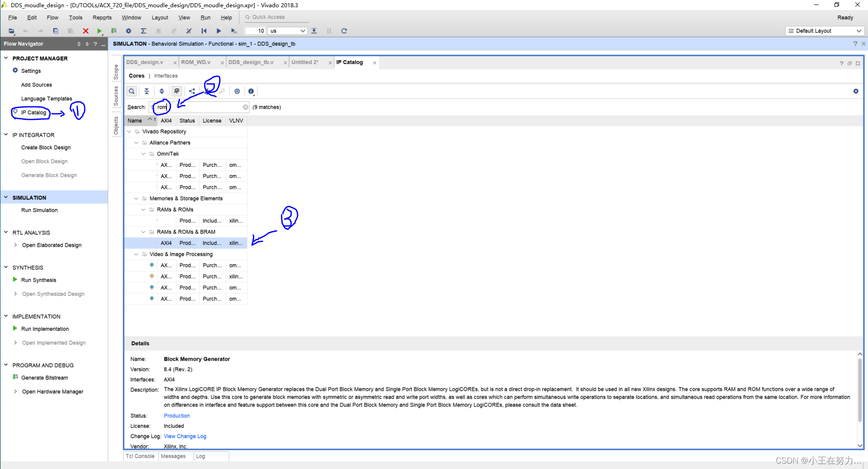The width and height of the screenshot is (868, 469).
Task: Open the Tcl Console tab
Action: pos(140,456)
